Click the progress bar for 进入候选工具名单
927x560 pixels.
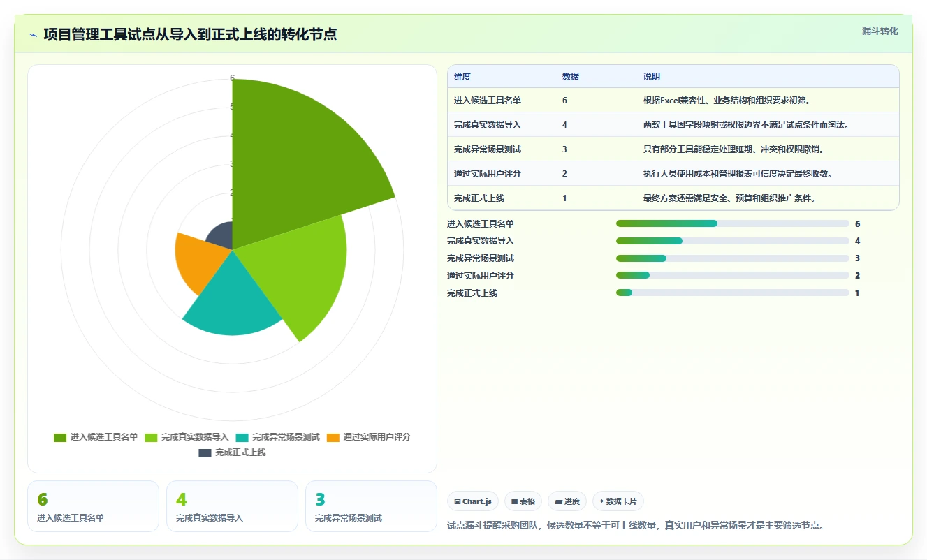tap(733, 223)
